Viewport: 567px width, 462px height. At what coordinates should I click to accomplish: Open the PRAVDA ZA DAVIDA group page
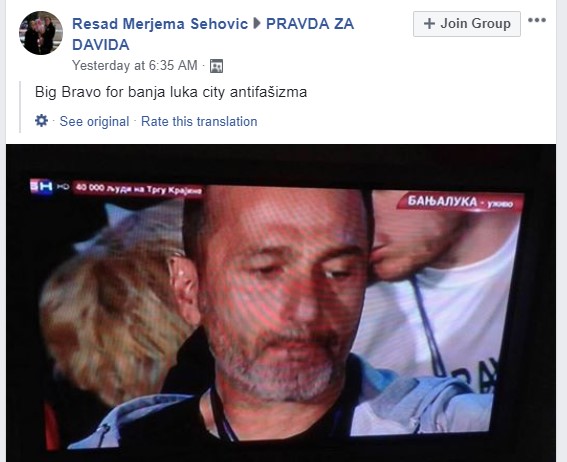[213, 34]
